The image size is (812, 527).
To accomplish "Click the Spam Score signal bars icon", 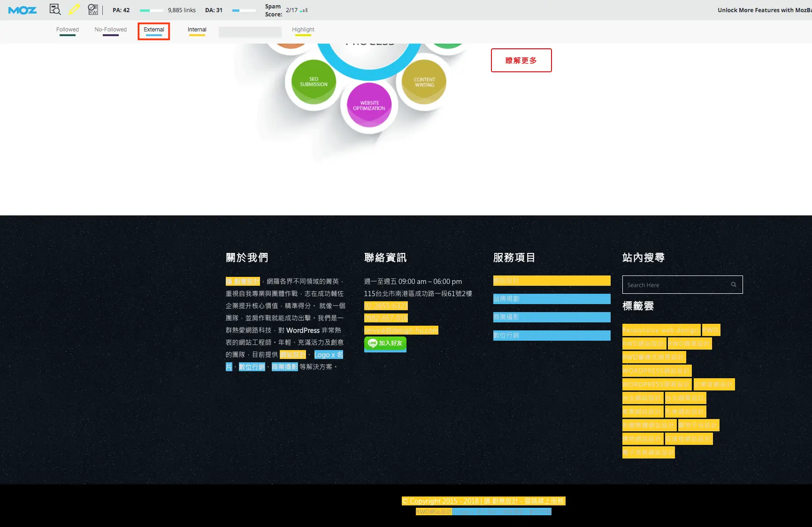I will tap(304, 10).
